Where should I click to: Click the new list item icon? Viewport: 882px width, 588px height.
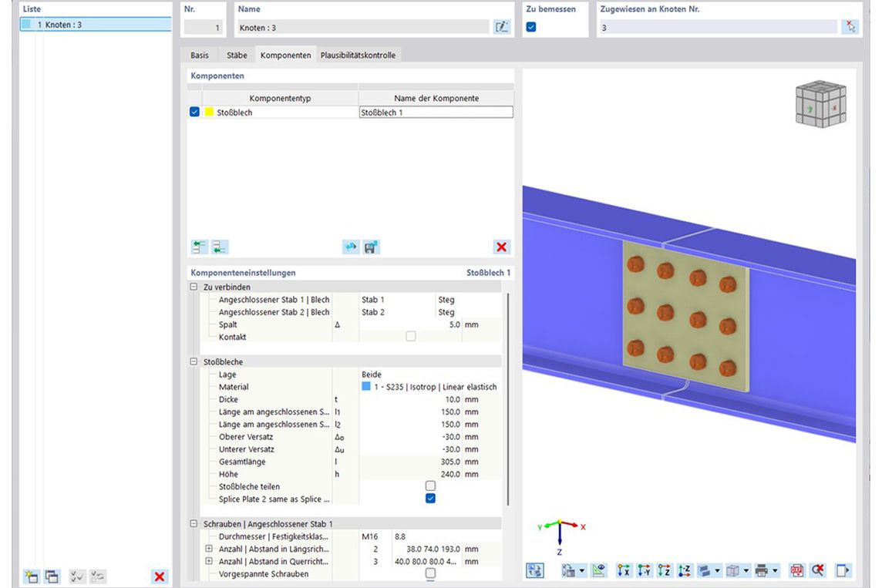32,576
